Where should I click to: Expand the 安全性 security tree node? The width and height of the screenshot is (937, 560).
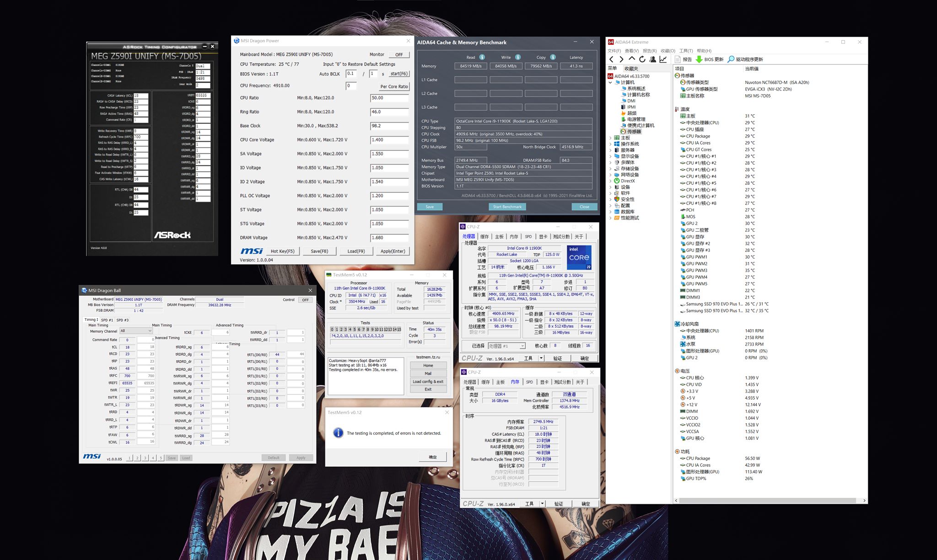[x=610, y=199]
